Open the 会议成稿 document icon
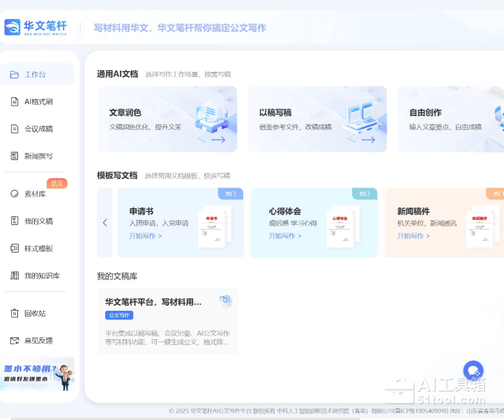Screen dimensions: 504x420 click(x=15, y=129)
